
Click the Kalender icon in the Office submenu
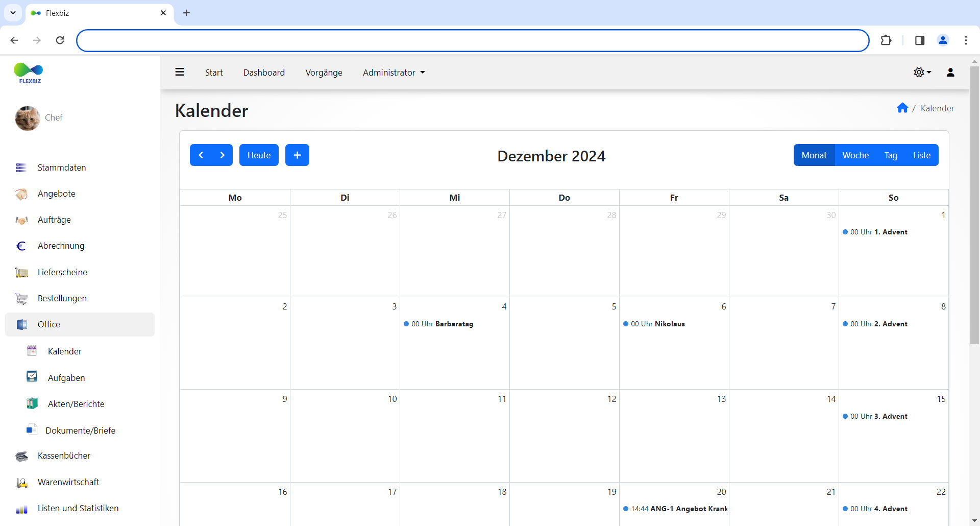point(32,350)
